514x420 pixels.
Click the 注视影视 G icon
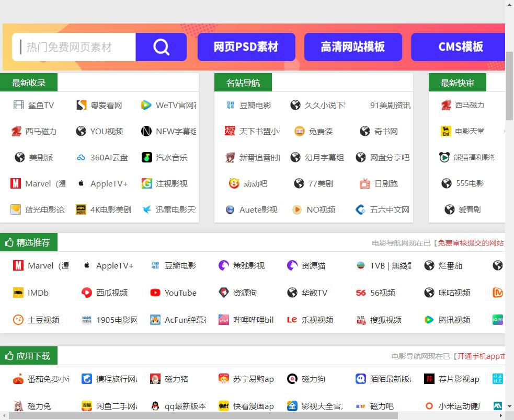146,183
